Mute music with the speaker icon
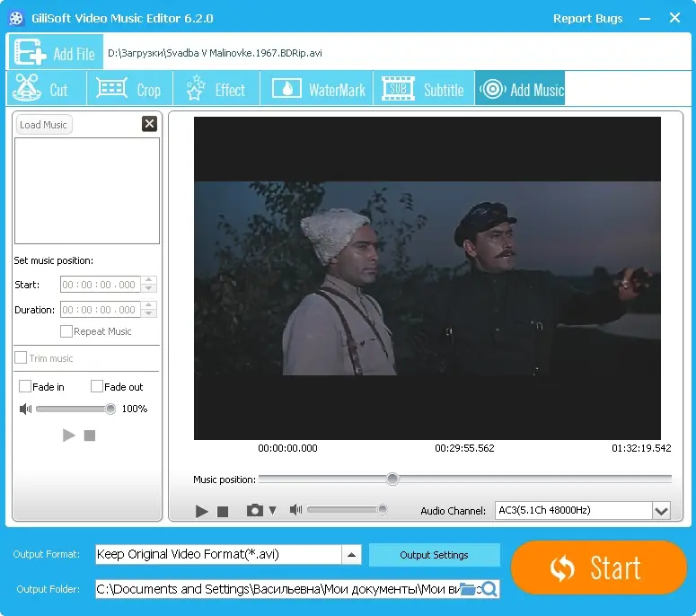 25,409
